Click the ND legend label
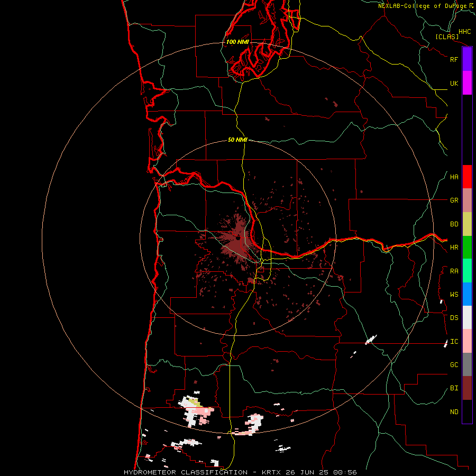Viewport: 476px width, 476px height. click(x=454, y=412)
